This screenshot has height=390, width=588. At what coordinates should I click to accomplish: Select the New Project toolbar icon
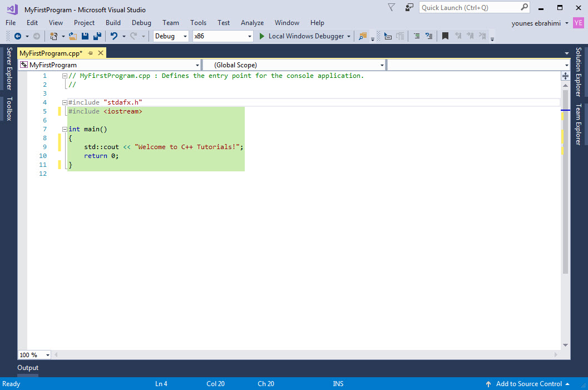[x=53, y=36]
